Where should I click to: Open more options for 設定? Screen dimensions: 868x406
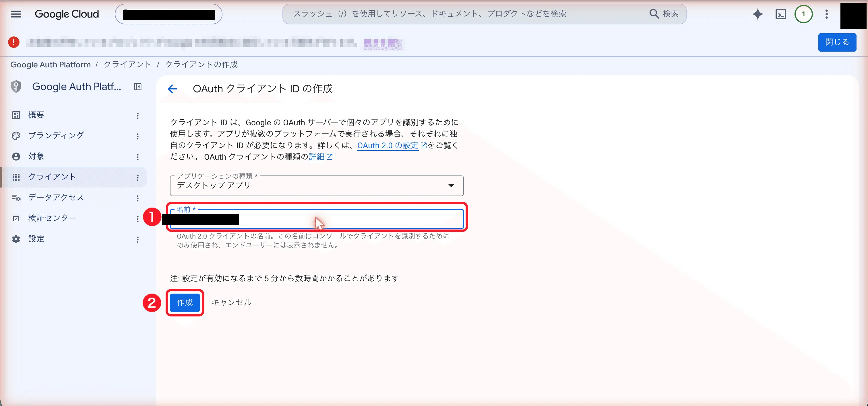click(x=137, y=240)
